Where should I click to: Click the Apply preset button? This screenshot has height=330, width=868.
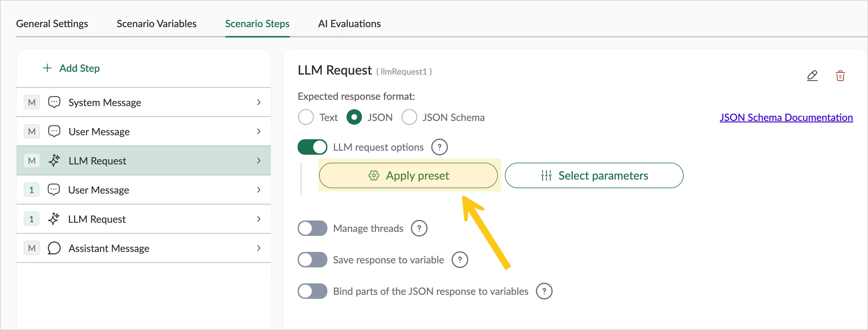pos(408,175)
